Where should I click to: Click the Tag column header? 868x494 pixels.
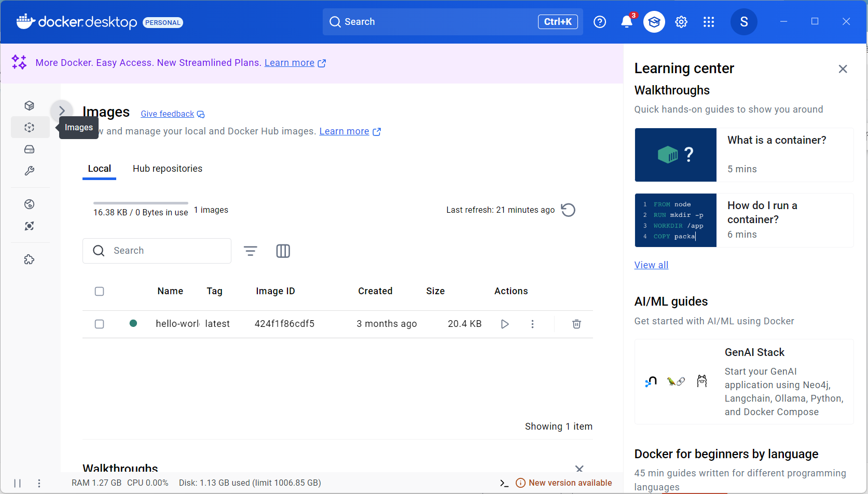(214, 292)
